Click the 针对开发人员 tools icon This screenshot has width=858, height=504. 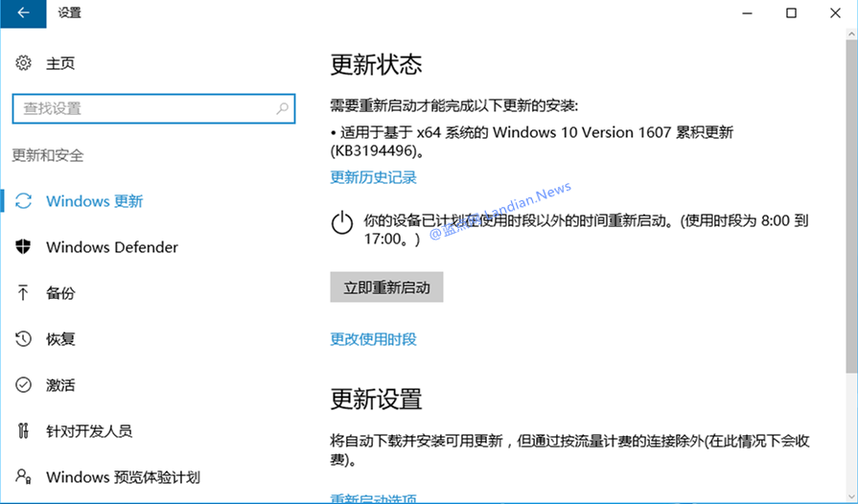coord(23,431)
